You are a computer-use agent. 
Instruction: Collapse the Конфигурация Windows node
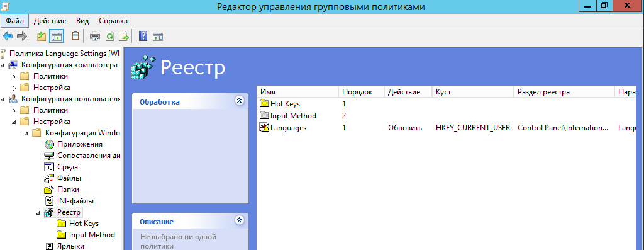[x=26, y=134]
